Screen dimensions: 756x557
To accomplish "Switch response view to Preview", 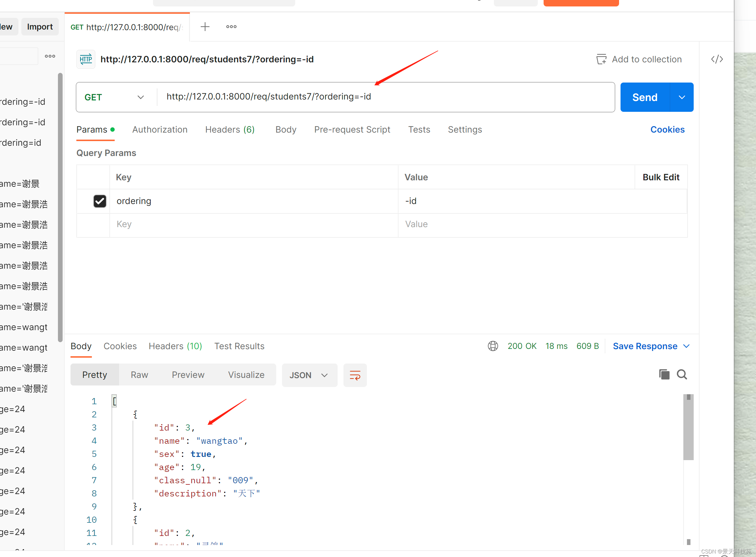I will click(188, 375).
